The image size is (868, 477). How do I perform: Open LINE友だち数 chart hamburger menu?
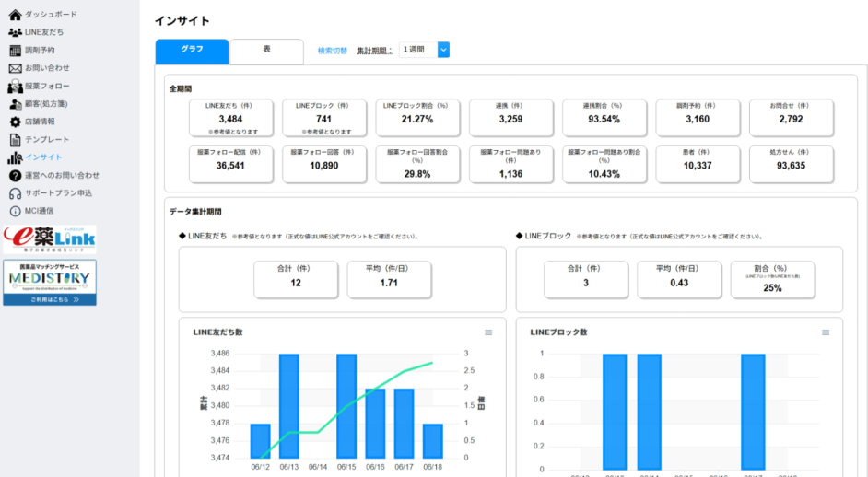(x=488, y=332)
